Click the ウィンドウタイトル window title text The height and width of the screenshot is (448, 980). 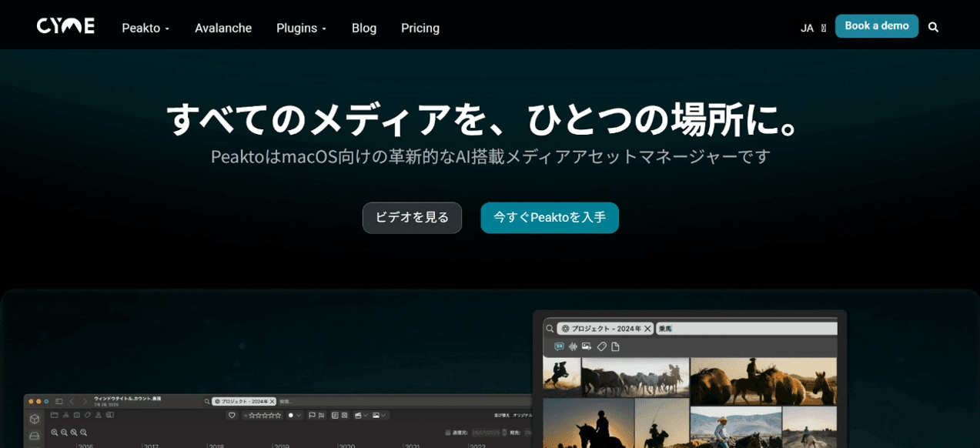(128, 399)
